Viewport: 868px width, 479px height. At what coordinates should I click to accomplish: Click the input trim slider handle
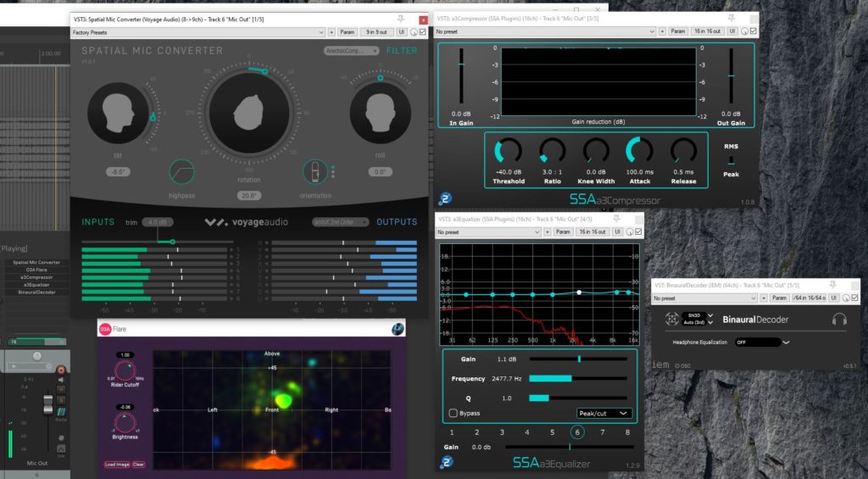coord(173,242)
